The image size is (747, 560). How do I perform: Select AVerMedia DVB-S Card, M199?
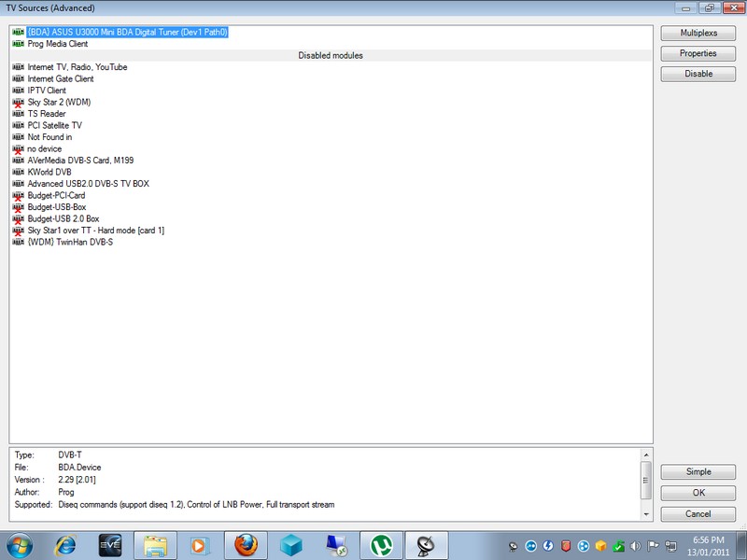[80, 161]
